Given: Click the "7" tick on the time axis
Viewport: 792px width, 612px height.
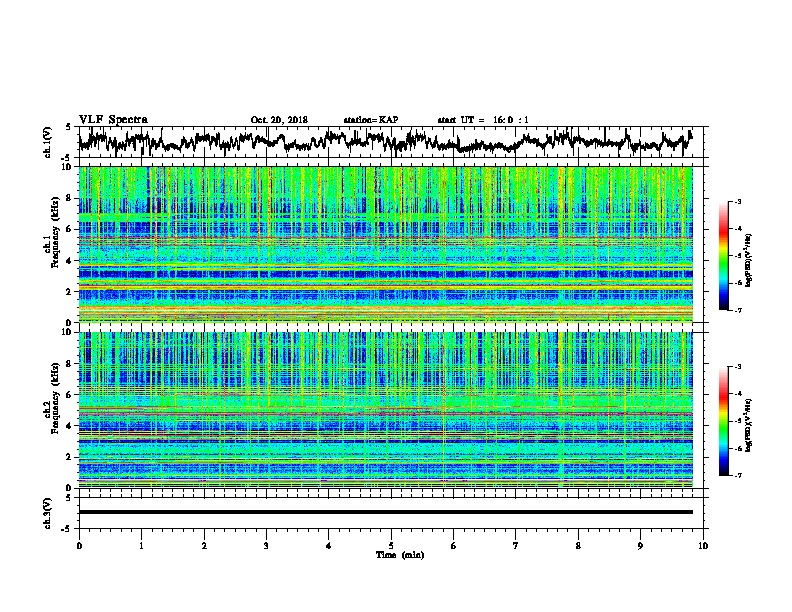Looking at the screenshot, I should point(516,546).
